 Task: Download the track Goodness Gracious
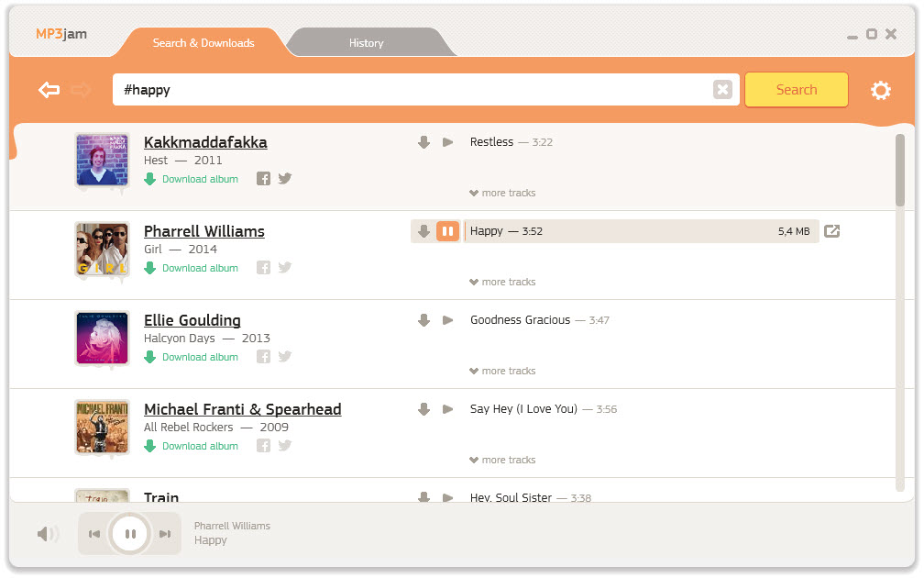coord(423,320)
